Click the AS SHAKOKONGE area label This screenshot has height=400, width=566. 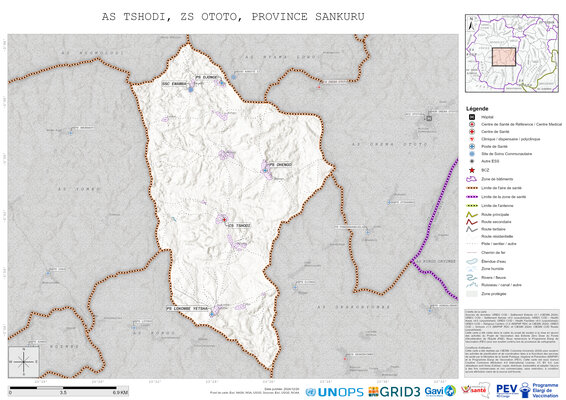(353, 307)
